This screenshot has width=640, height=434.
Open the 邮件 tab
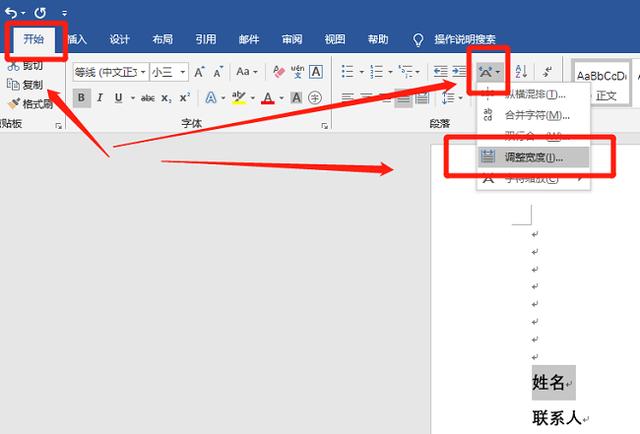[x=249, y=39]
